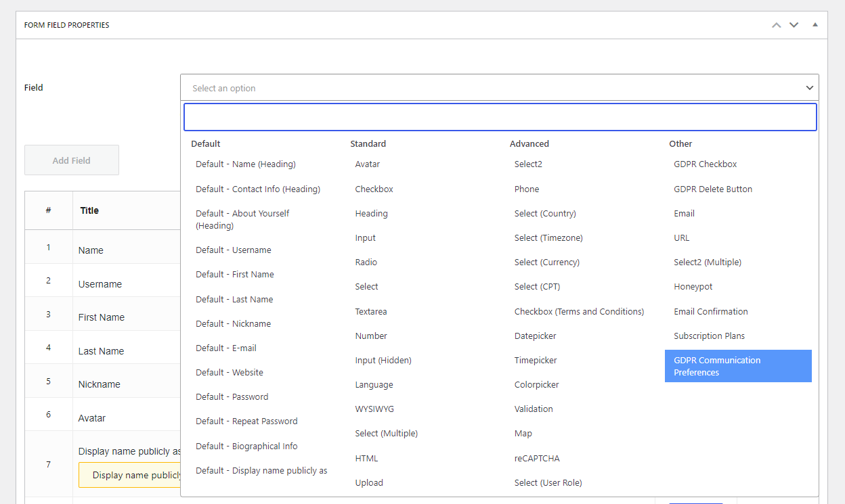Choose Select (Timezone) option
Image resolution: width=845 pixels, height=504 pixels.
[x=548, y=238]
